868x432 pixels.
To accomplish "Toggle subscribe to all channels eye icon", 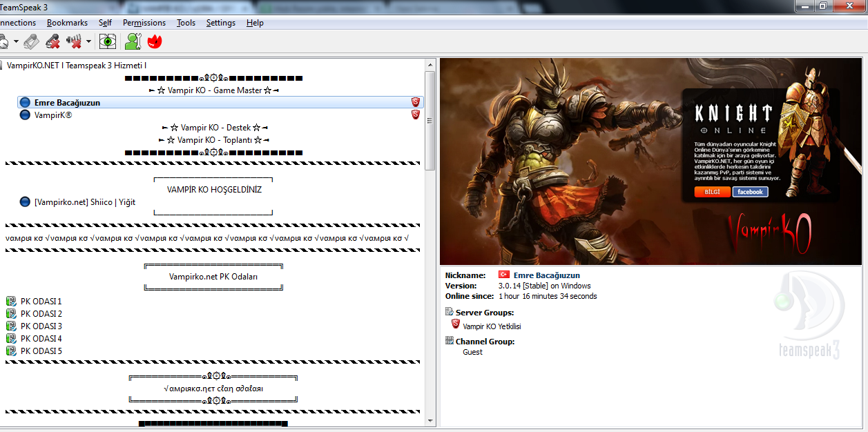I will pyautogui.click(x=108, y=42).
